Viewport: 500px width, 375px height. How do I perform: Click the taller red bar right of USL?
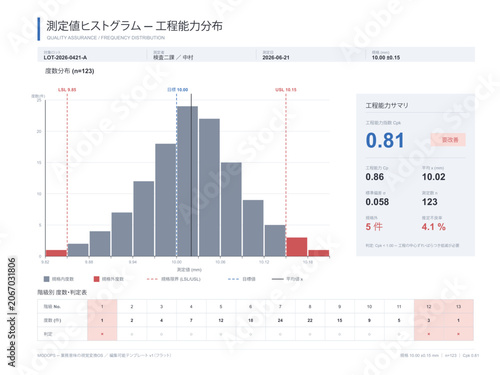tap(297, 247)
